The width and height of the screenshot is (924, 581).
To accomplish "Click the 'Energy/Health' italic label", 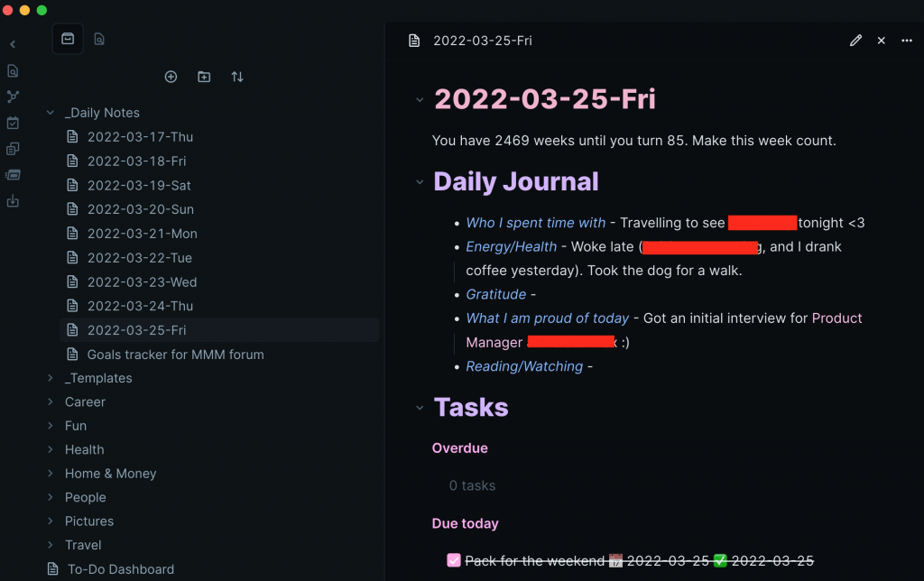I will (x=511, y=246).
